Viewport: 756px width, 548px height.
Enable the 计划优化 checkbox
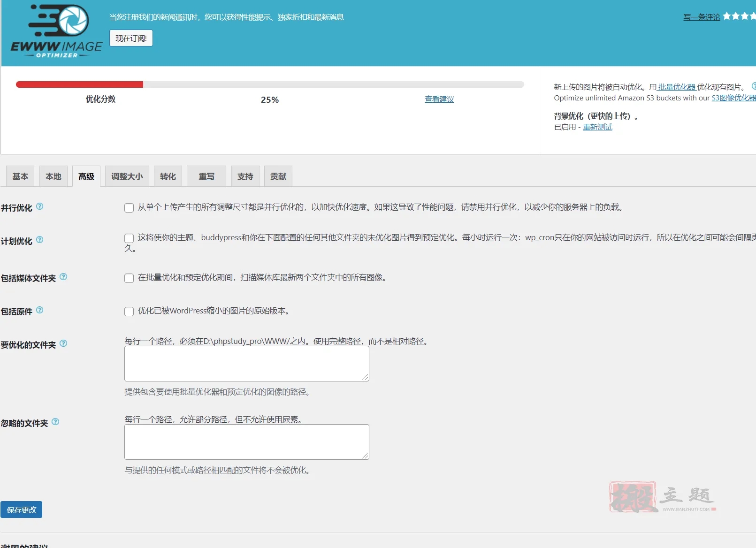pos(129,238)
